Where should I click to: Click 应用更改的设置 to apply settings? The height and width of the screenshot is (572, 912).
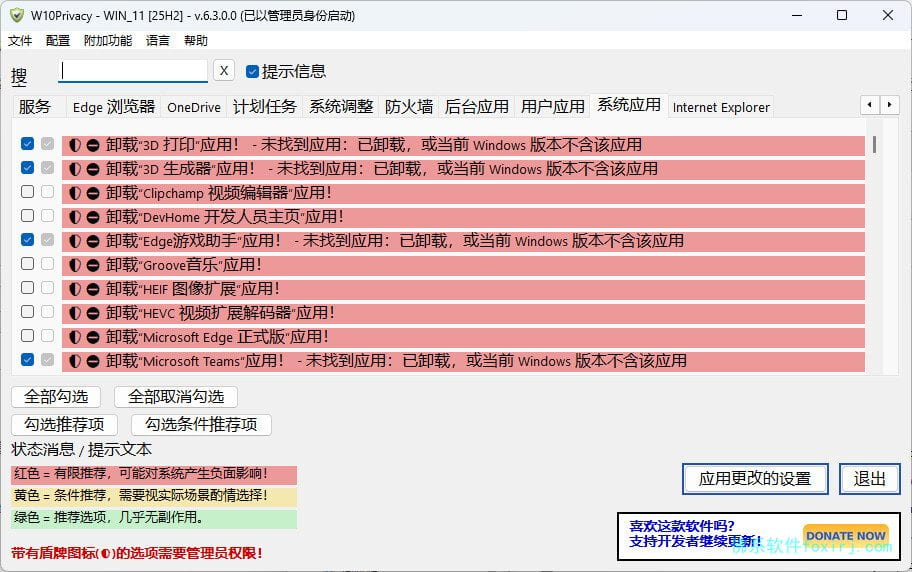[755, 479]
